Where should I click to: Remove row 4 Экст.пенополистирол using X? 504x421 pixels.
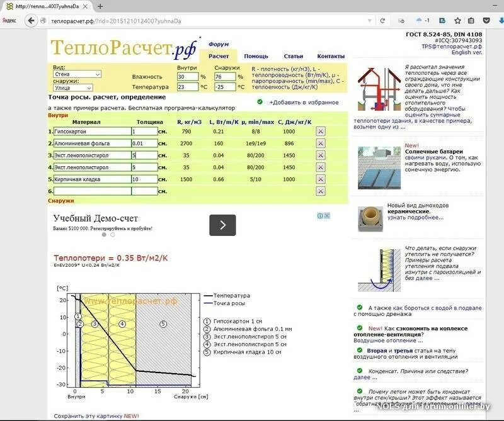point(321,167)
